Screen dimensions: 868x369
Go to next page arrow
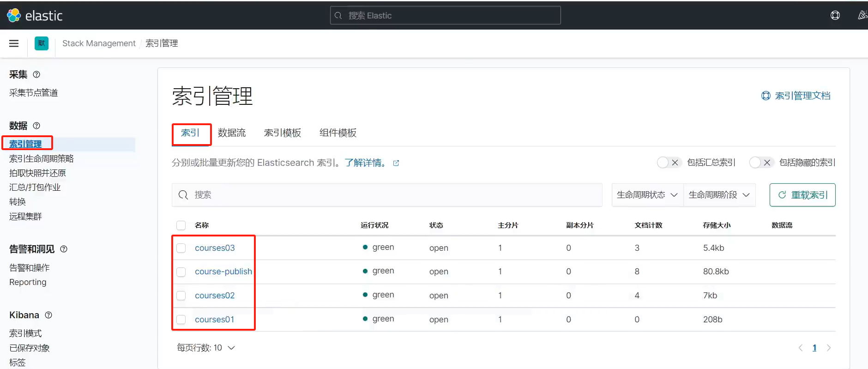[829, 348]
